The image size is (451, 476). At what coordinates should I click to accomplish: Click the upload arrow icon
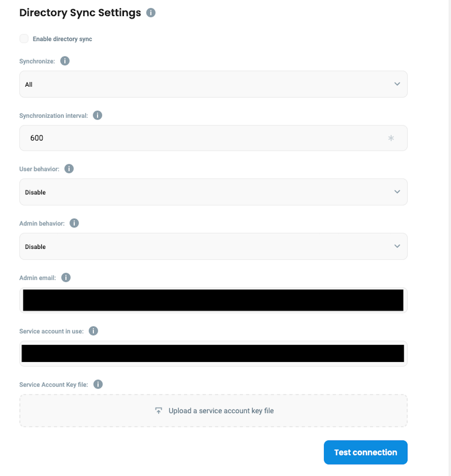[x=159, y=411]
